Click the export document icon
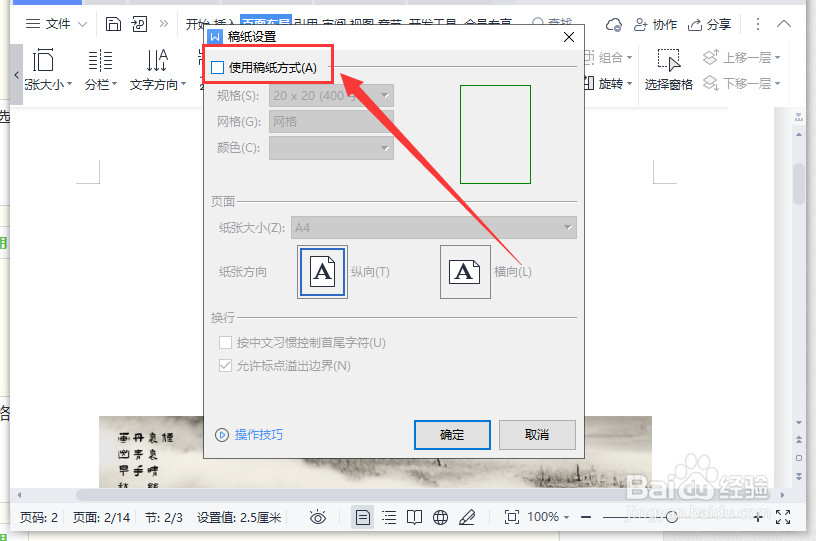The image size is (816, 541). coord(139,24)
